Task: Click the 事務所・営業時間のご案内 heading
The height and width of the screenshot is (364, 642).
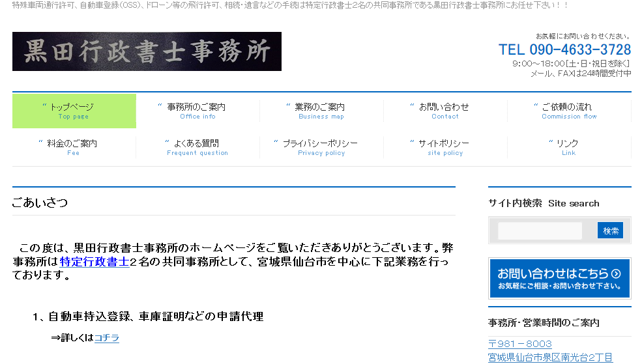Action: click(x=544, y=323)
